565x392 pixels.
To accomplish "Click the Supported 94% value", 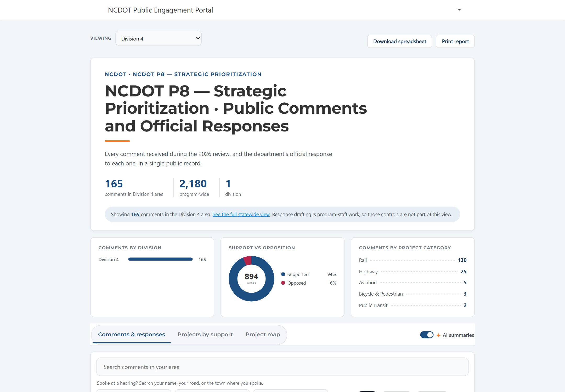I will tap(331, 274).
